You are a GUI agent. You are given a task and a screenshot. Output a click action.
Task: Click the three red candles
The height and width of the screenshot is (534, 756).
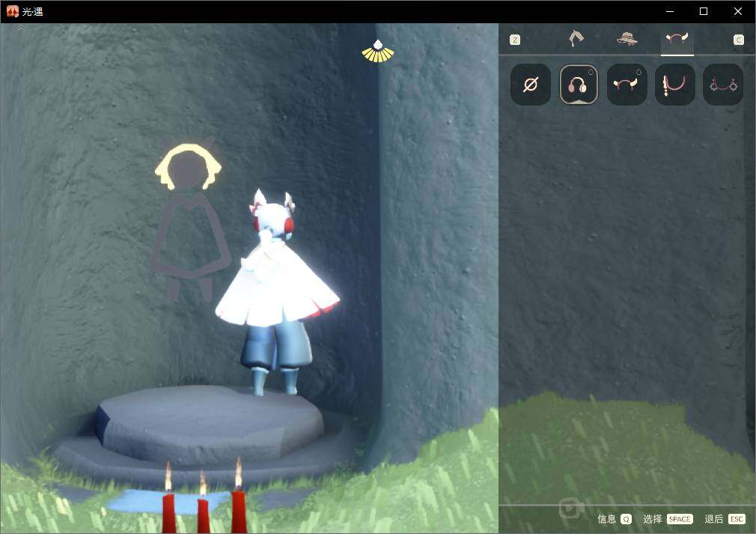click(x=204, y=498)
